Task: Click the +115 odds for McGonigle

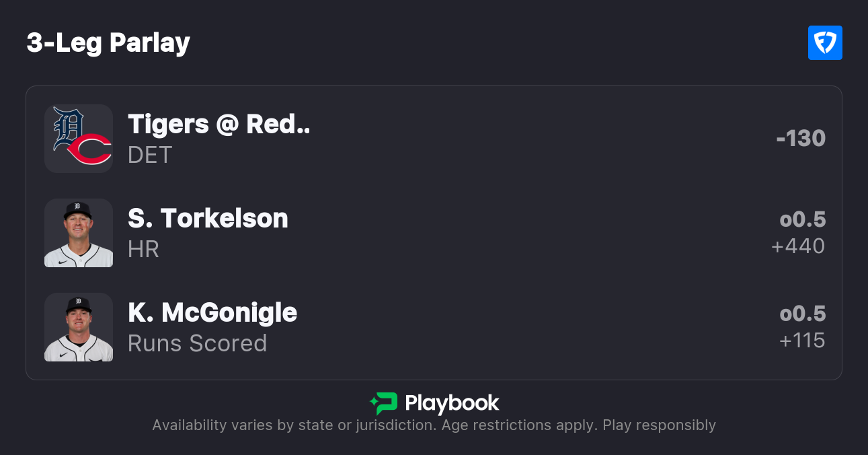Action: pyautogui.click(x=801, y=341)
